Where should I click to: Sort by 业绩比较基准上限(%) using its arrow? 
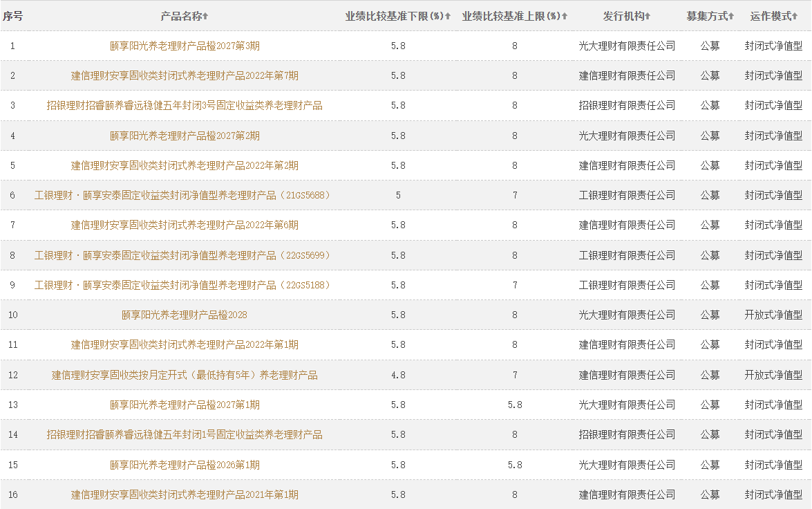tap(565, 16)
